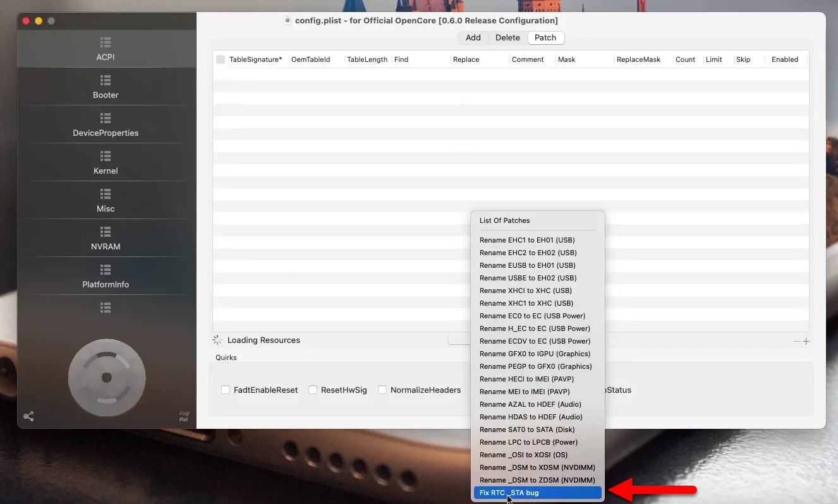Choose Rename _DSM to ZDSM (NVDIMM)
838x504 pixels.
point(538,480)
